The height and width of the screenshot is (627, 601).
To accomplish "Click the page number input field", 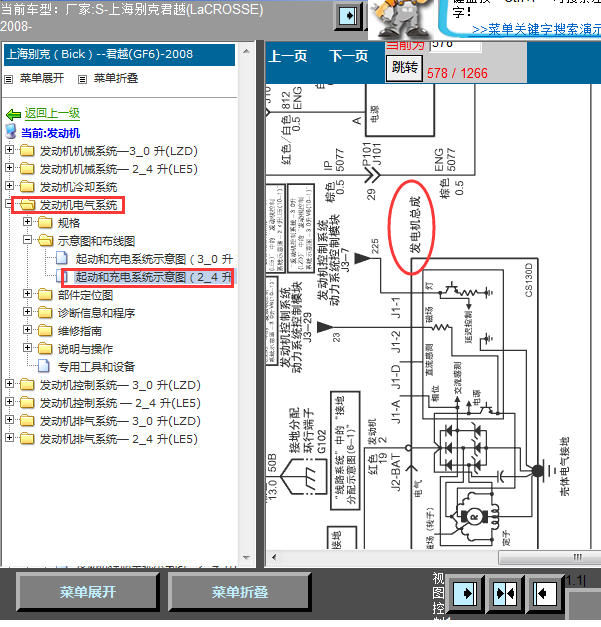I will [455, 46].
